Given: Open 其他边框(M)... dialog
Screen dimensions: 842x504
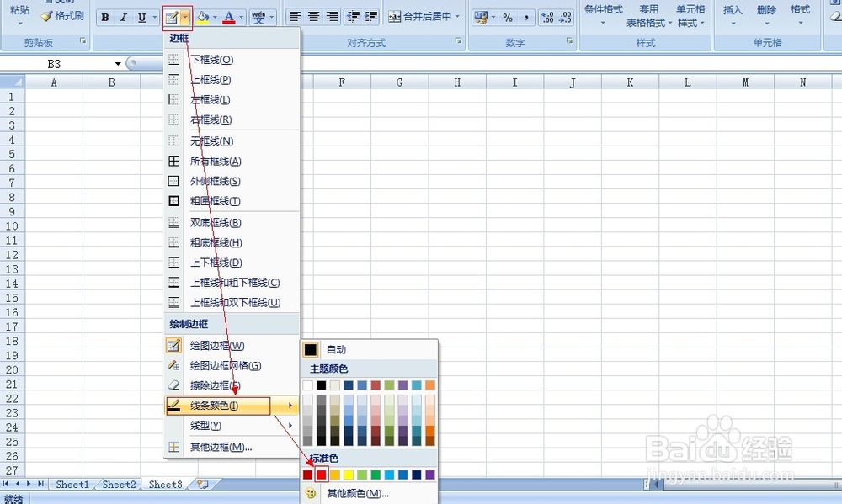Looking at the screenshot, I should (x=232, y=447).
